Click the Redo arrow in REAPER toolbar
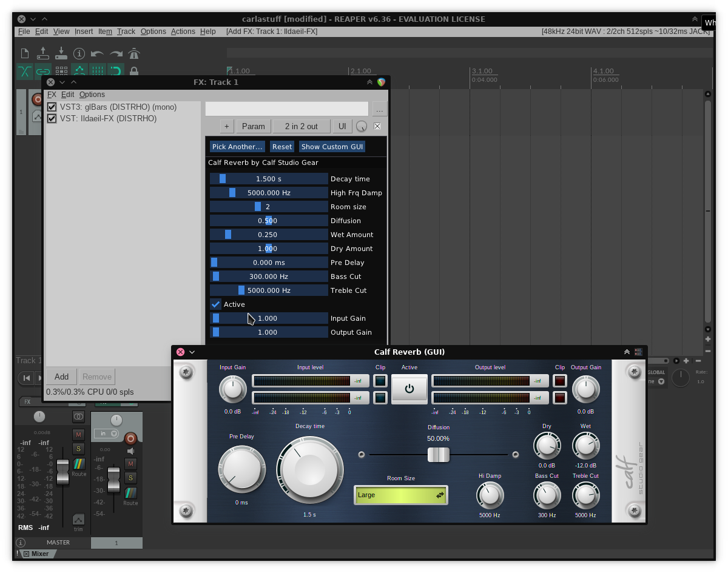 116,53
